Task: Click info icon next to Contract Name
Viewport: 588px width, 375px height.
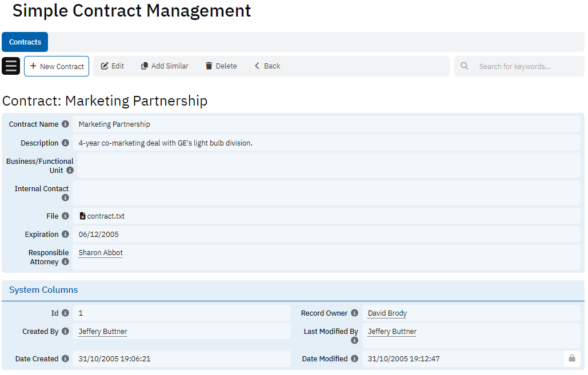Action: [65, 124]
